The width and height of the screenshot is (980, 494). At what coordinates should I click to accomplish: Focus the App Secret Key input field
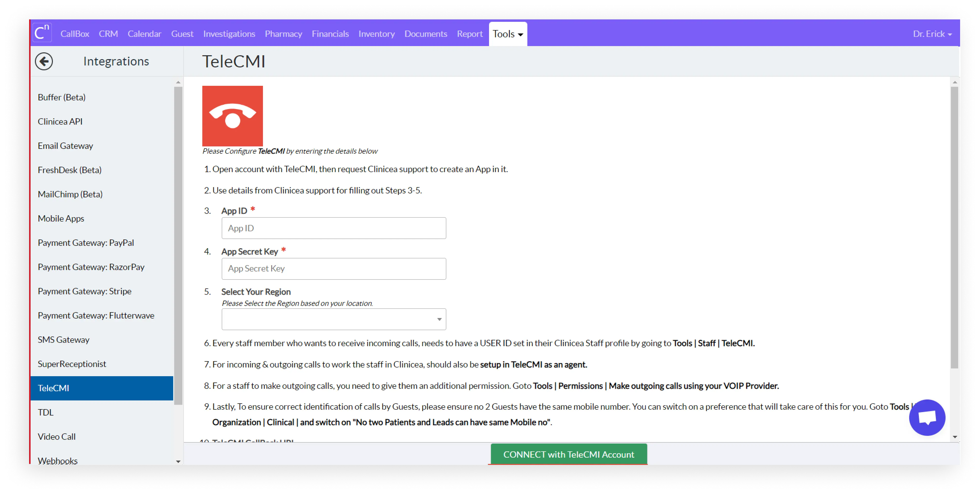tap(334, 269)
